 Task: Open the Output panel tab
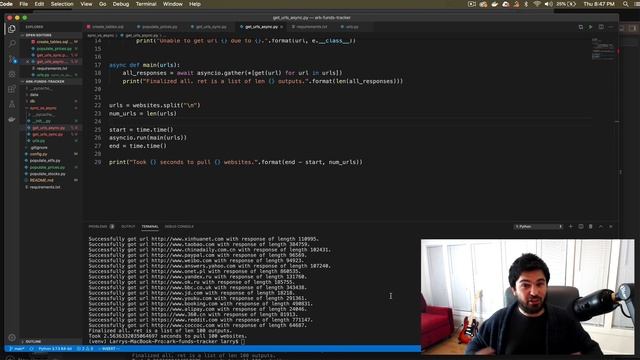[128, 227]
